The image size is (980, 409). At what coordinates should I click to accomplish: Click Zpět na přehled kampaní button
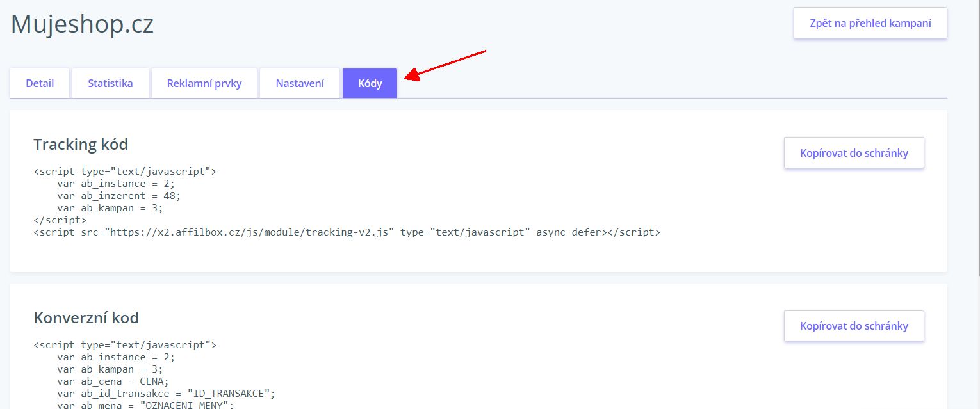[x=870, y=24]
